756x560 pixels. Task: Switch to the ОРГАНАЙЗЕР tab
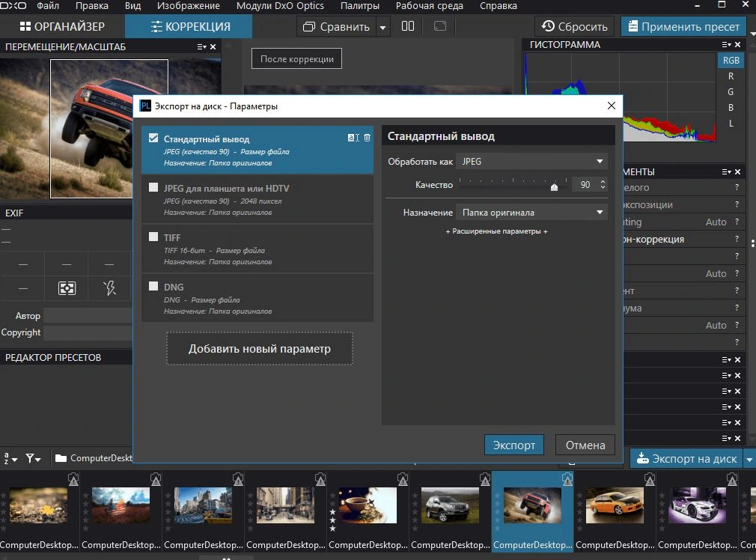62,26
